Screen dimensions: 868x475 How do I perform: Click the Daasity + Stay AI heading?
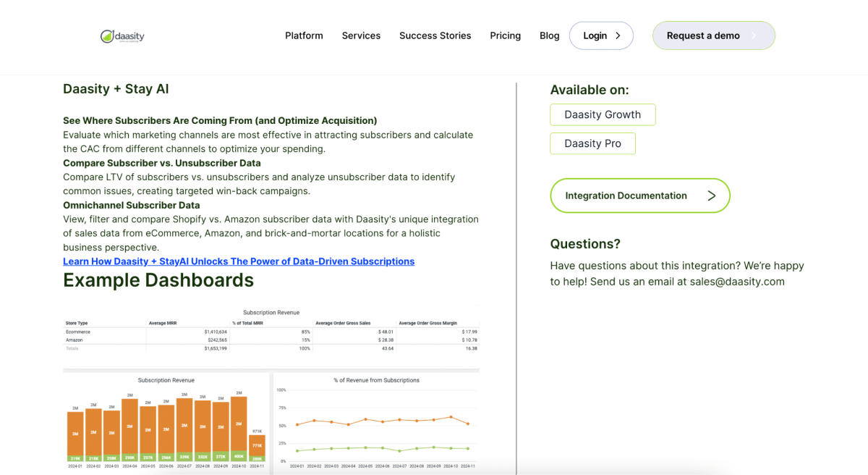[116, 89]
